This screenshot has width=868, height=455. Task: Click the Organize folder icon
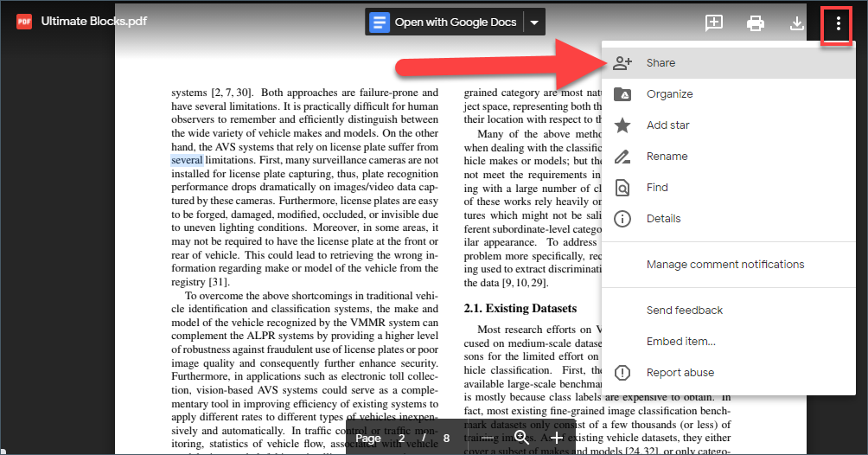click(x=622, y=94)
